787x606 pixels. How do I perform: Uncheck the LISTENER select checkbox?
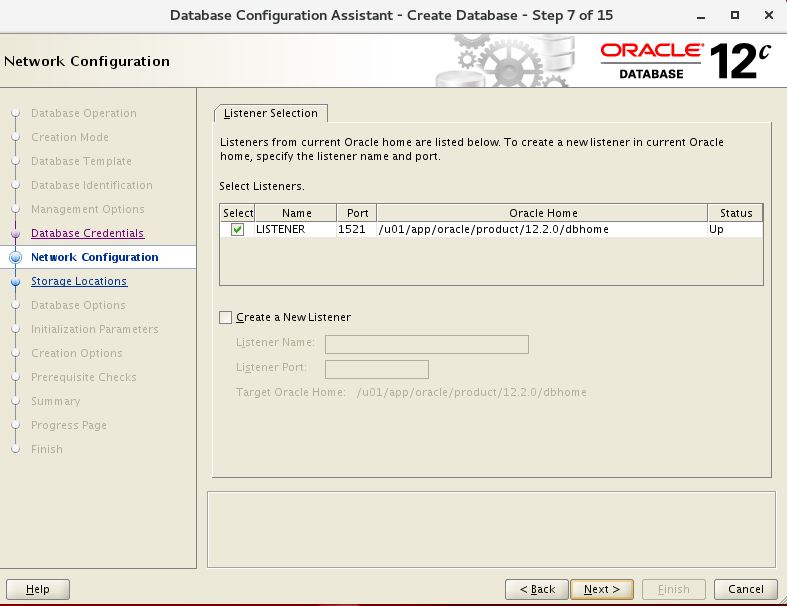pos(237,229)
